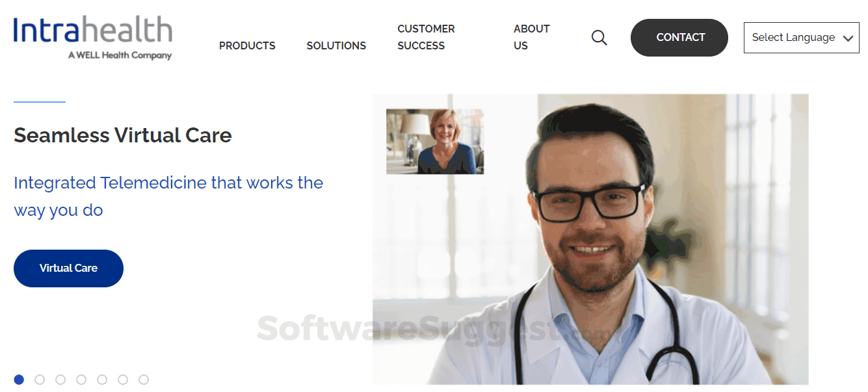This screenshot has height=392, width=868.
Task: Show the sixth slide via dot
Action: tap(123, 379)
